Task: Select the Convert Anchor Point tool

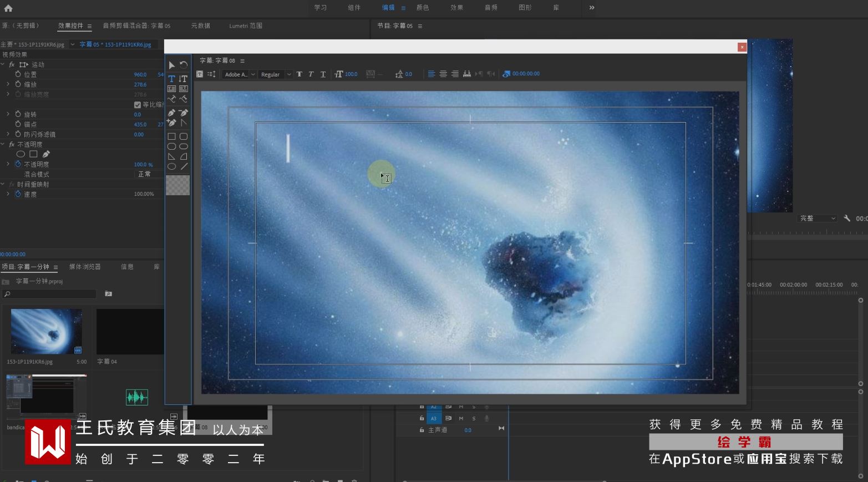Action: tap(184, 123)
